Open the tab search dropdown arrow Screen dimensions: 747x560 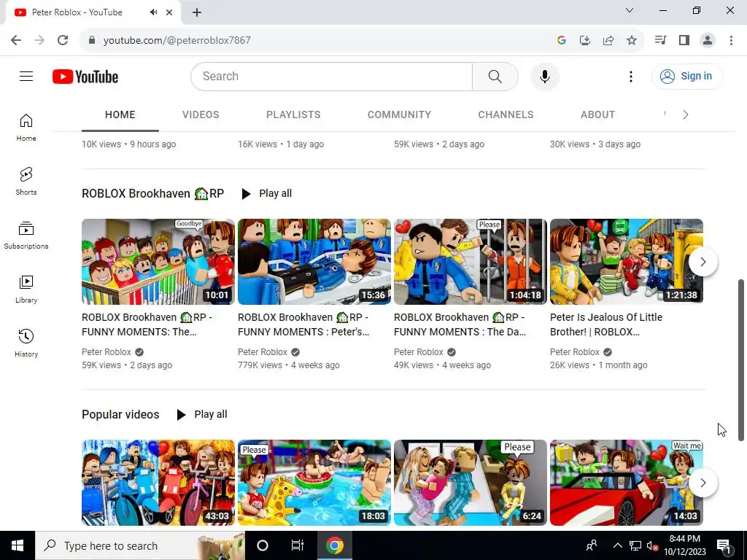click(x=630, y=10)
